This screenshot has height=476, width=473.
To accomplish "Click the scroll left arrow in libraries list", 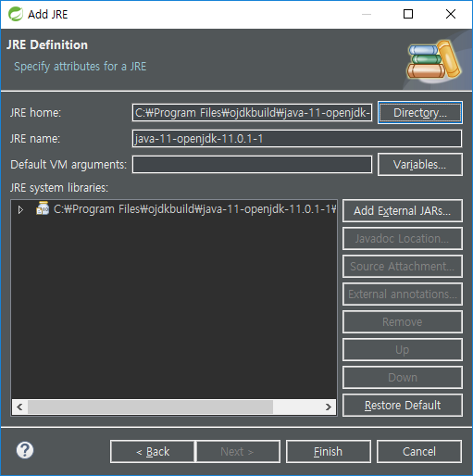I will [19, 407].
